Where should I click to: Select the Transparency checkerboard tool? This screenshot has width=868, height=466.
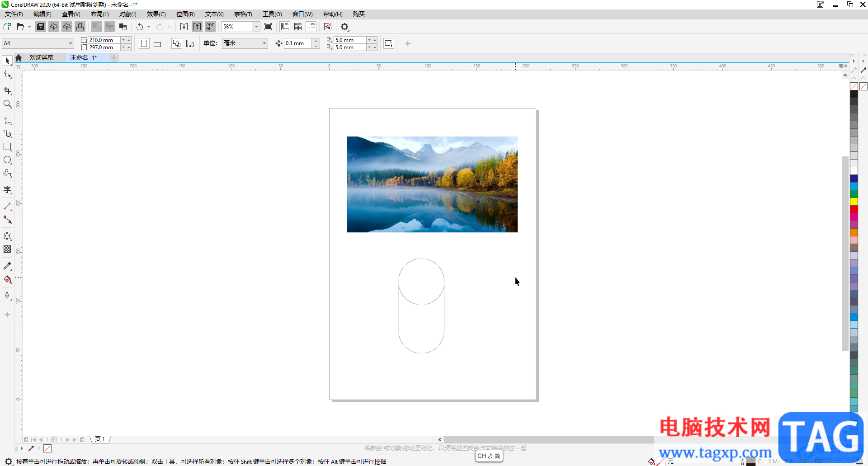click(7, 249)
